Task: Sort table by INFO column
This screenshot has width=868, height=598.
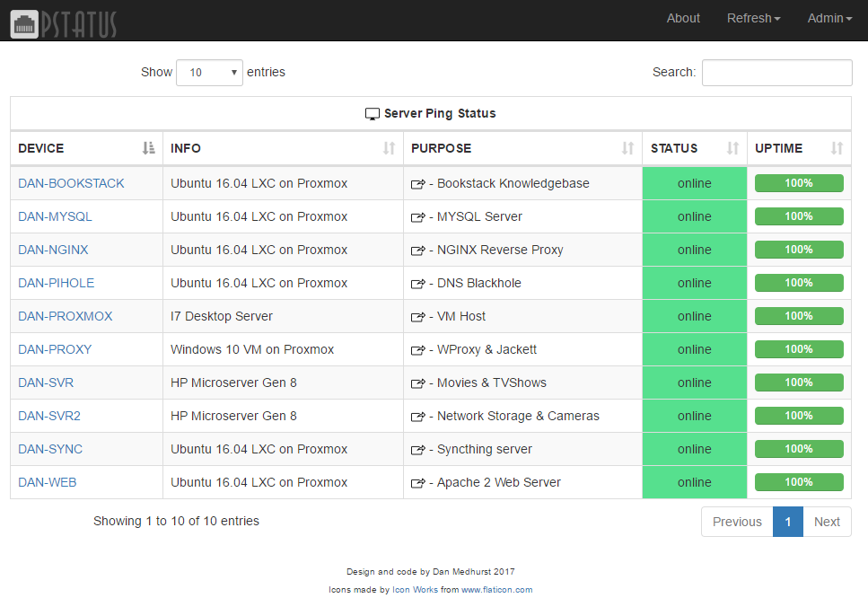Action: click(283, 148)
